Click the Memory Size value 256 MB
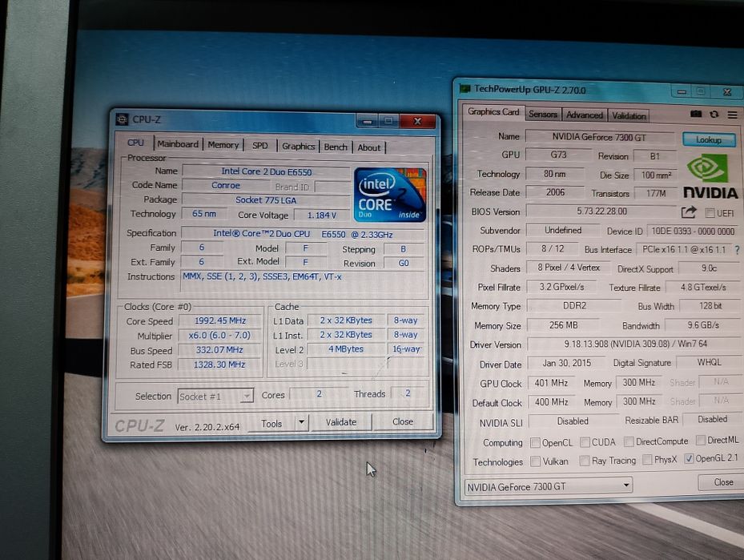Viewport: 744px width, 560px height. (563, 325)
